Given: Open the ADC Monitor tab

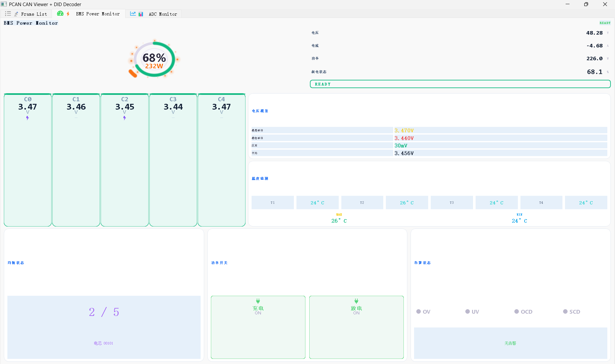Looking at the screenshot, I should [x=154, y=14].
